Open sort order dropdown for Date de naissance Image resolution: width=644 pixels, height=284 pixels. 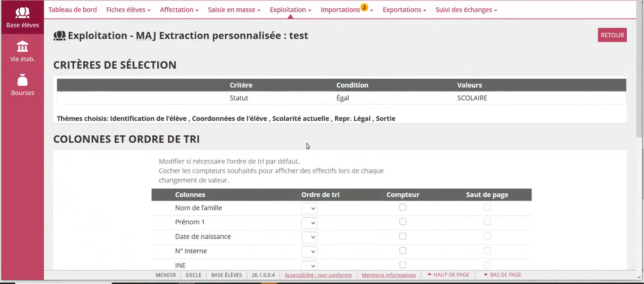point(310,237)
